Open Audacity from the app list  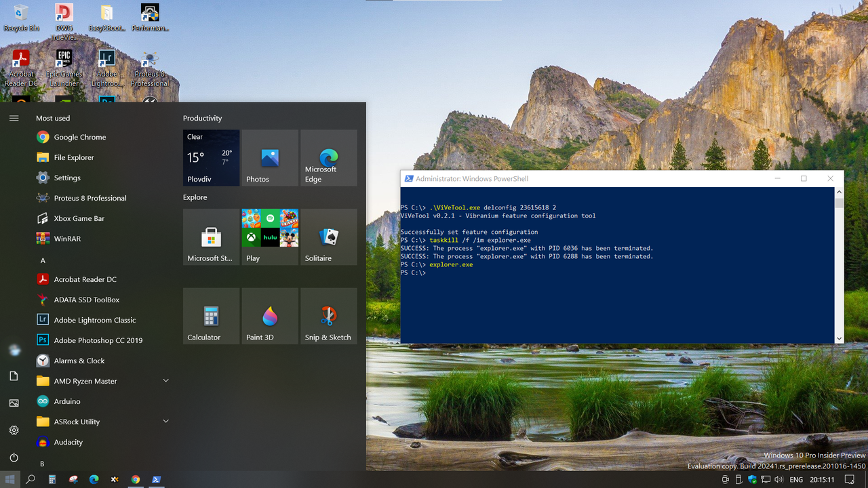coord(102,442)
